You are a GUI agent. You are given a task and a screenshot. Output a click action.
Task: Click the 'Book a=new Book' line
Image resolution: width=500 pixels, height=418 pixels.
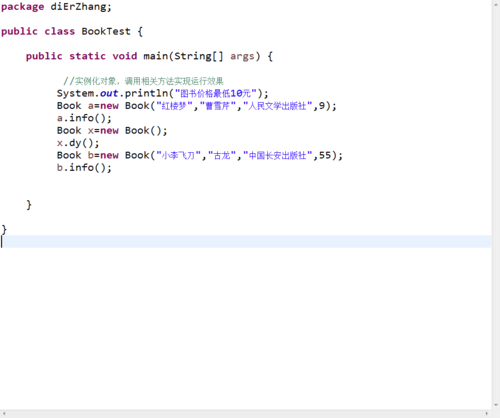(x=197, y=106)
